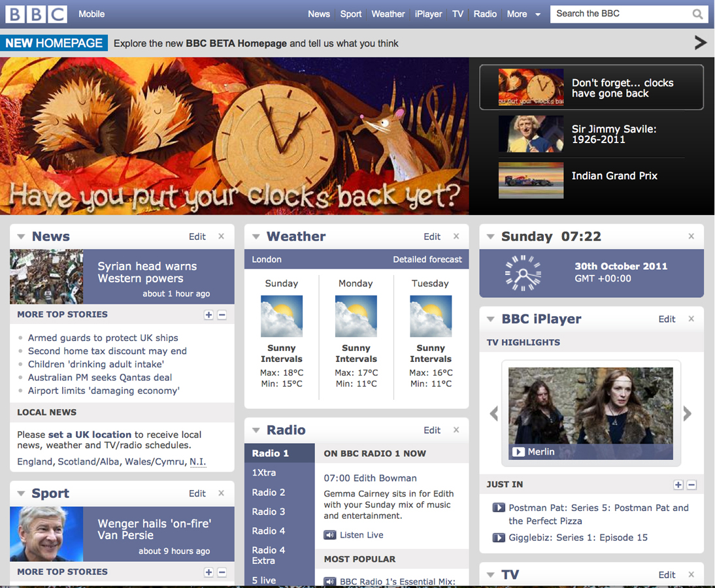The image size is (715, 588).
Task: Click Sunday weather sunny intervals icon
Action: [281, 316]
